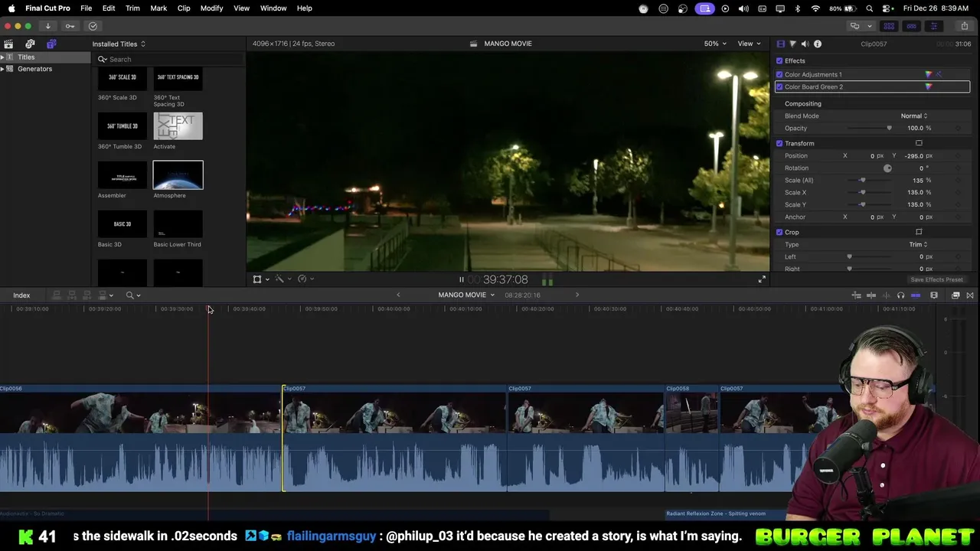Toggle Crop onscreen controls square icon
Screen dimensions: 980x551
919,232
